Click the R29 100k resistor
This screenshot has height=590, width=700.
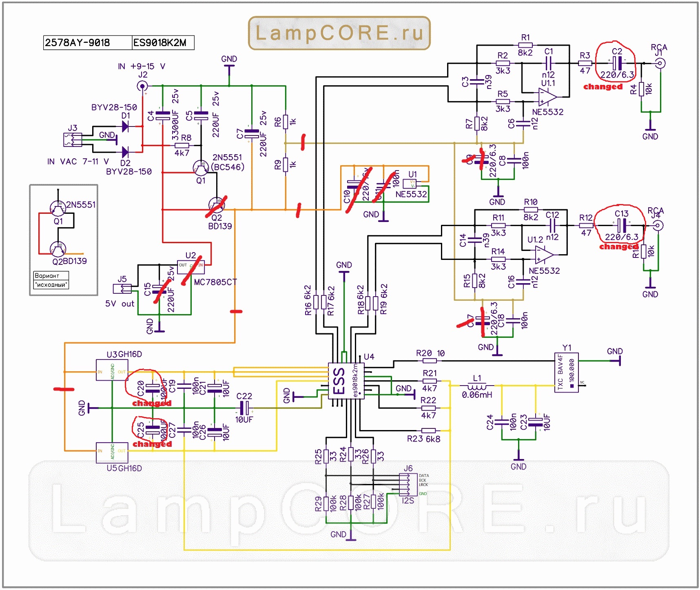tap(326, 504)
